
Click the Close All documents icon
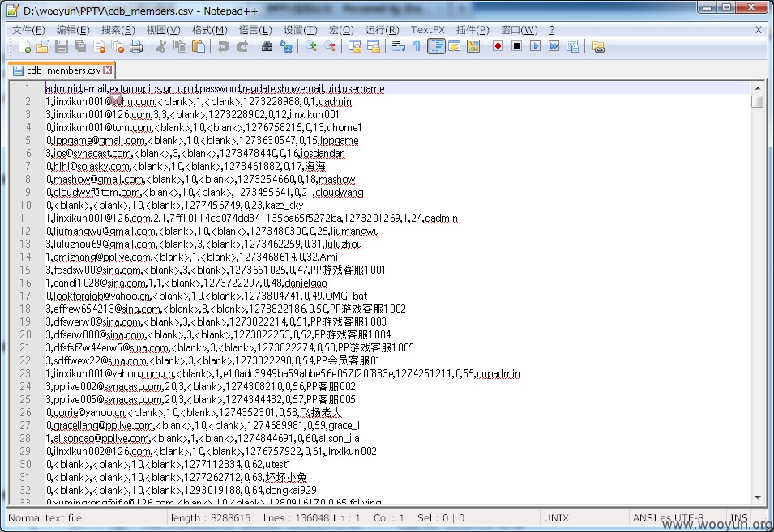click(x=118, y=47)
